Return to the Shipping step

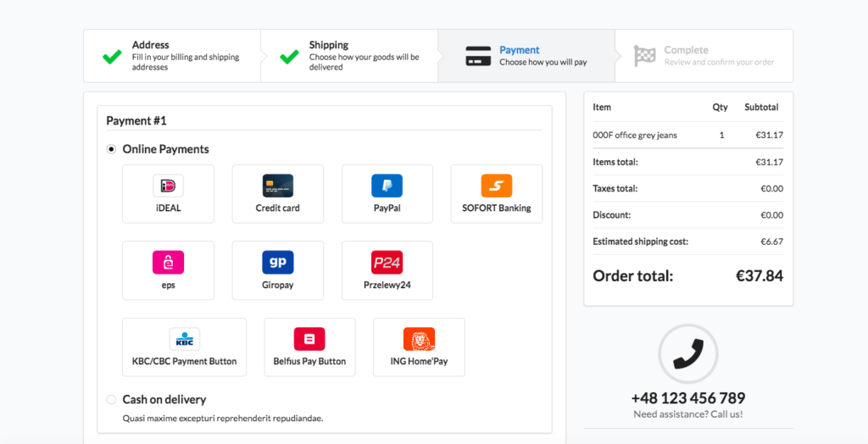(x=349, y=56)
